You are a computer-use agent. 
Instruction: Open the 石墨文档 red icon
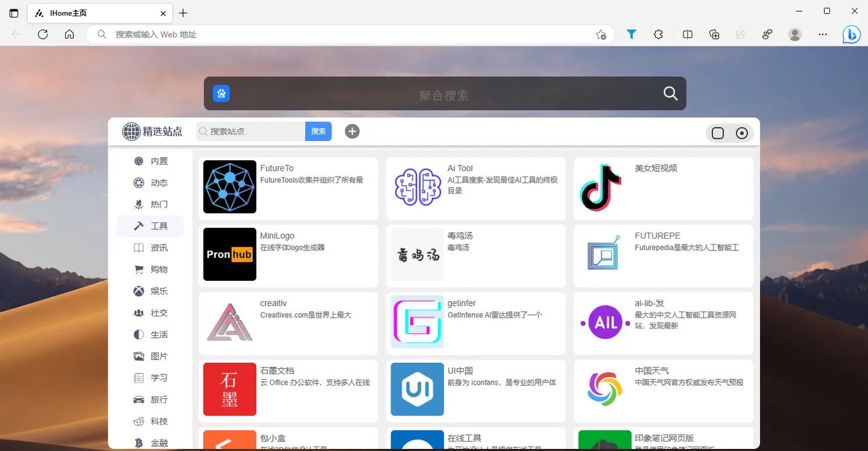[x=230, y=389]
